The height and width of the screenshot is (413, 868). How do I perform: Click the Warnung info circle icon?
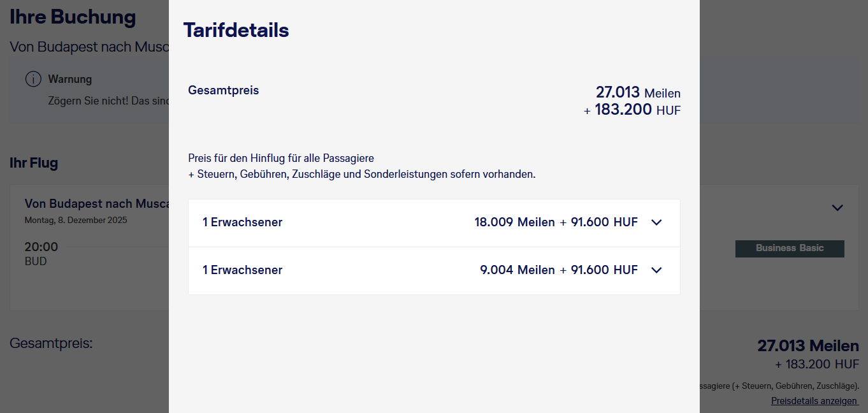33,78
